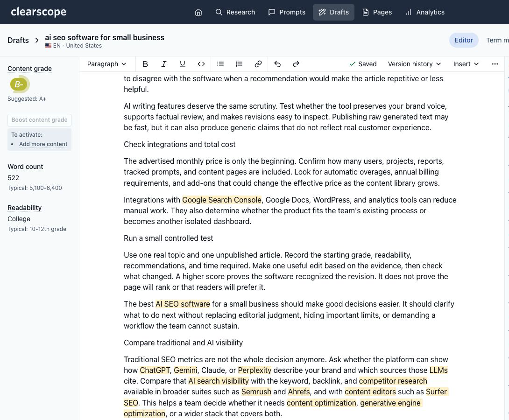Click highlighted term AI SEO software
Image resolution: width=509 pixels, height=420 pixels.
point(183,304)
